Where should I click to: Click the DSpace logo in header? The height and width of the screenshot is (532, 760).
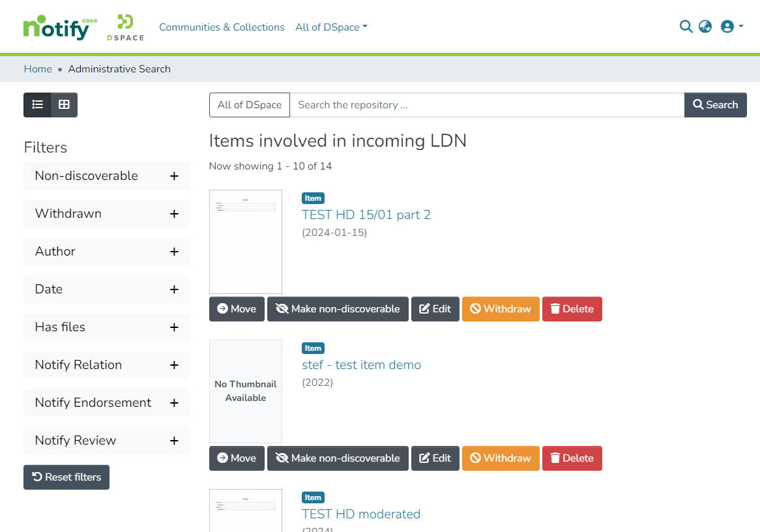(x=125, y=28)
